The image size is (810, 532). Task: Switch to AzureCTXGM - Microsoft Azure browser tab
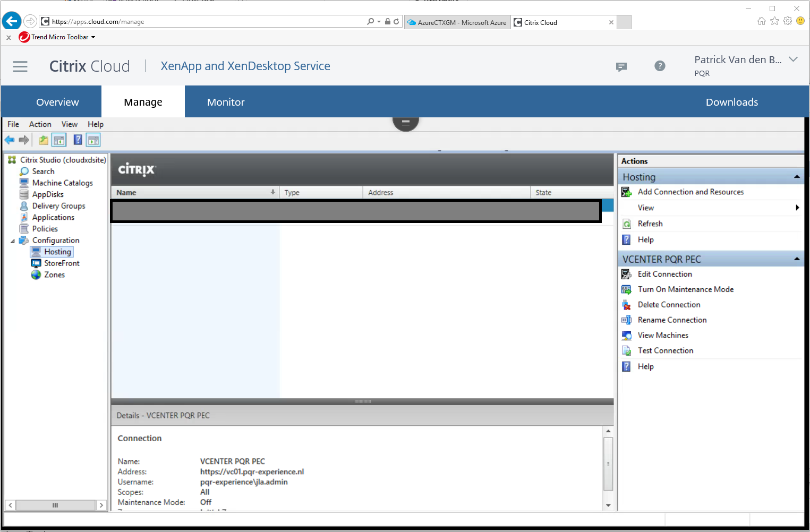click(x=457, y=22)
